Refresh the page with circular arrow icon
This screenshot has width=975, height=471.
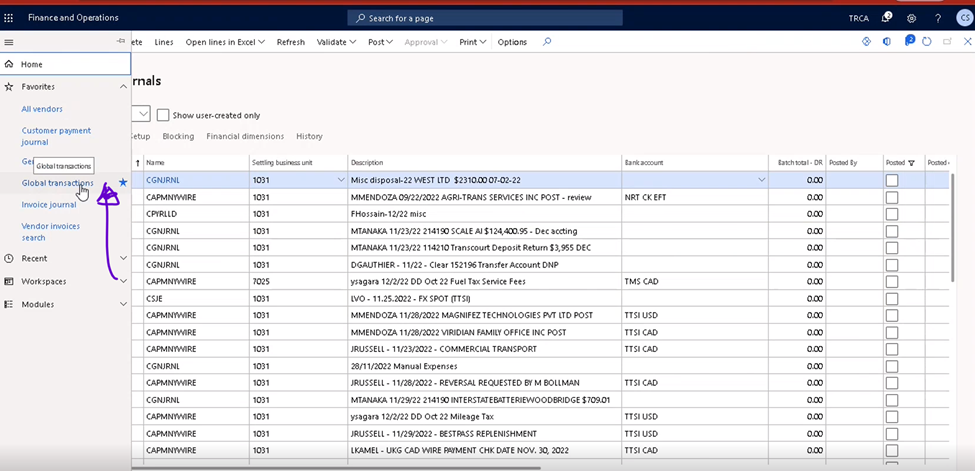pyautogui.click(x=927, y=42)
